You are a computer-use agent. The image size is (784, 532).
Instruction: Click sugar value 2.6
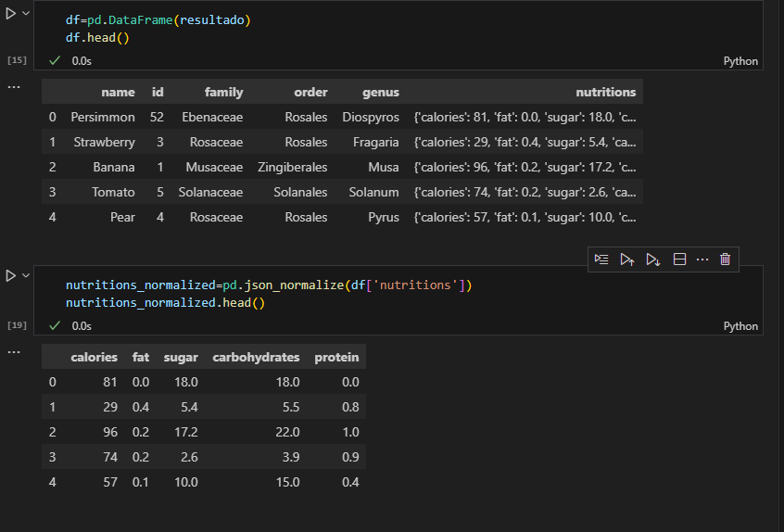tap(189, 457)
